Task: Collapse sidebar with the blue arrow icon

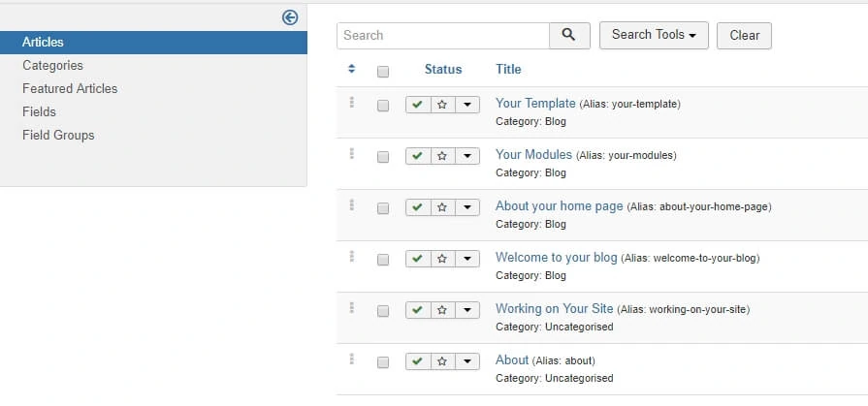Action: (x=290, y=17)
